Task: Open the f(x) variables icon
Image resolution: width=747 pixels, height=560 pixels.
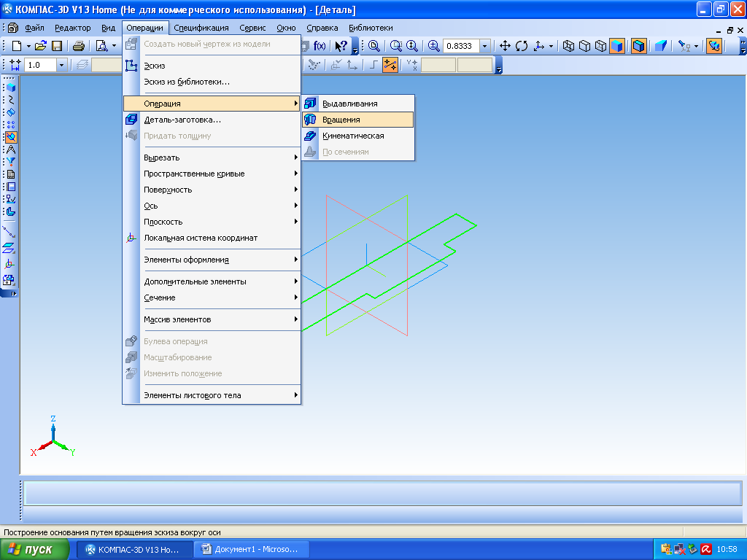Action: 320,46
